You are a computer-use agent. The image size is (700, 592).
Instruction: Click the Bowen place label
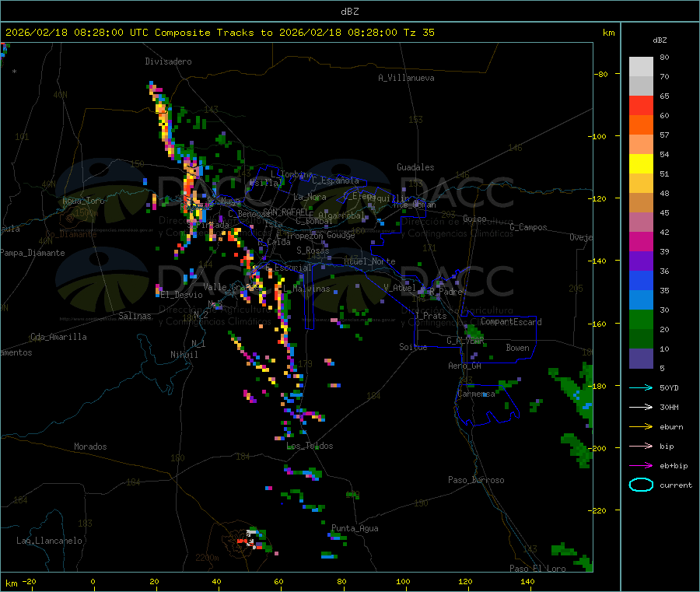tap(517, 348)
